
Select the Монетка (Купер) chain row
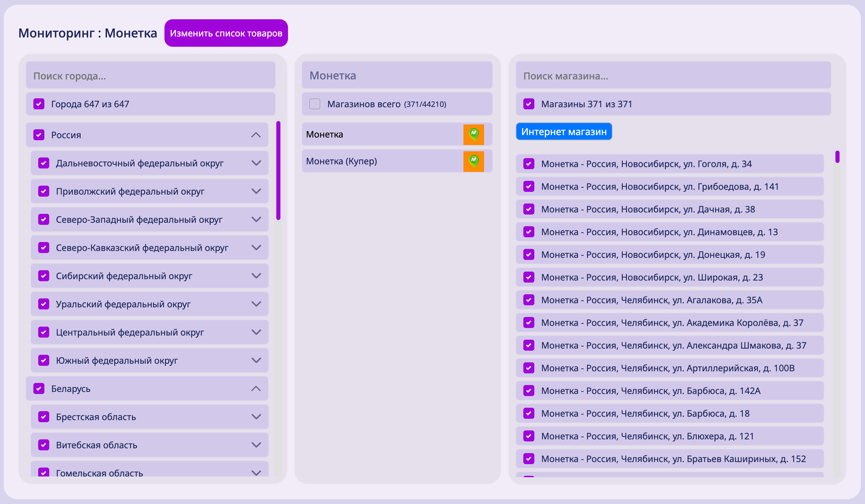click(397, 161)
